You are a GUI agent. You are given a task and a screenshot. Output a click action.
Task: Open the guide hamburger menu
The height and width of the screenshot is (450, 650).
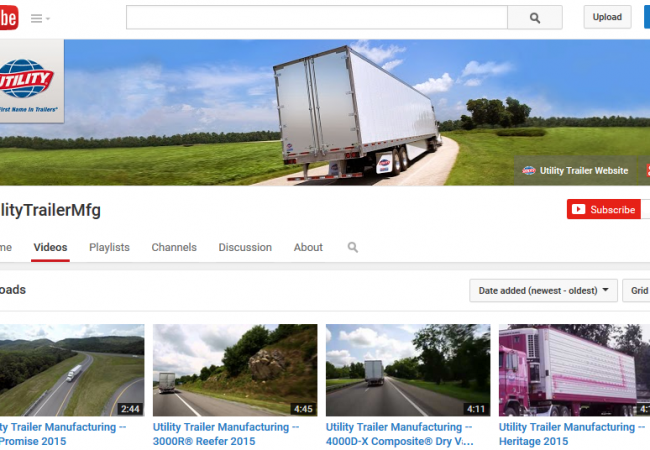pos(40,18)
